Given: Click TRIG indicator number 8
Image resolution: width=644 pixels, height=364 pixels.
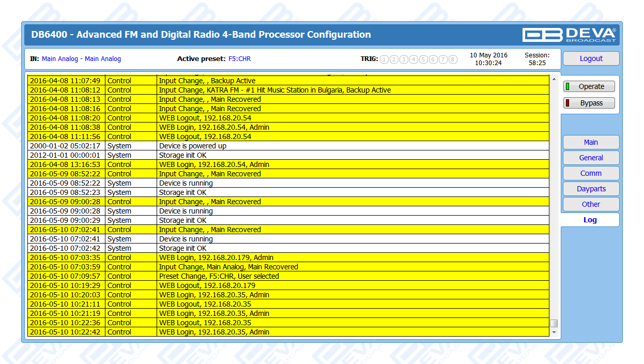Looking at the screenshot, I should [x=453, y=59].
